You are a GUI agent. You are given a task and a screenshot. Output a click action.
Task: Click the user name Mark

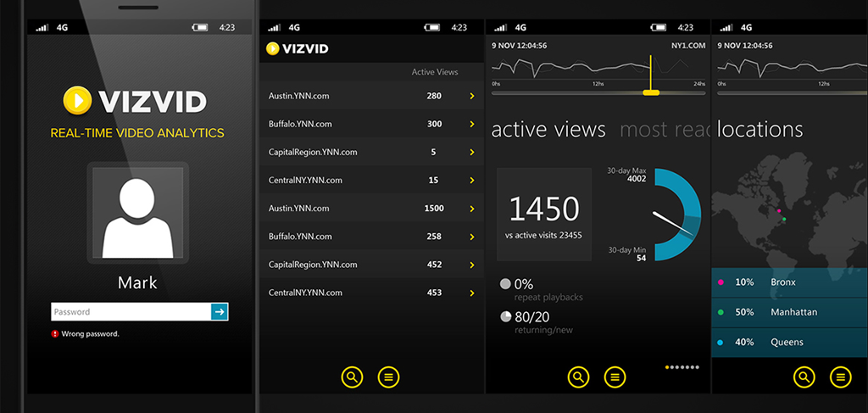pos(137,283)
